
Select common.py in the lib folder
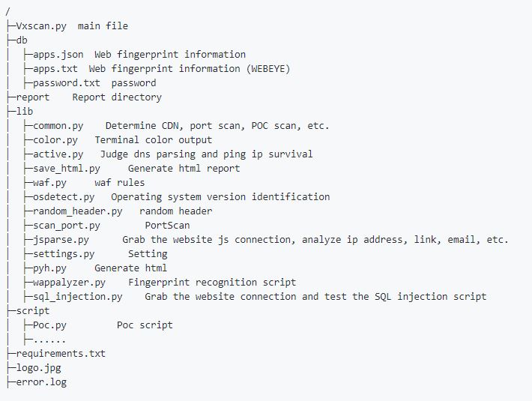pyautogui.click(x=58, y=126)
